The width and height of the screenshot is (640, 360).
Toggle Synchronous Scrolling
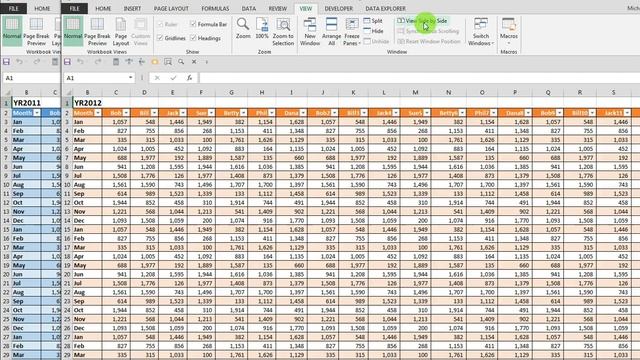click(x=428, y=31)
